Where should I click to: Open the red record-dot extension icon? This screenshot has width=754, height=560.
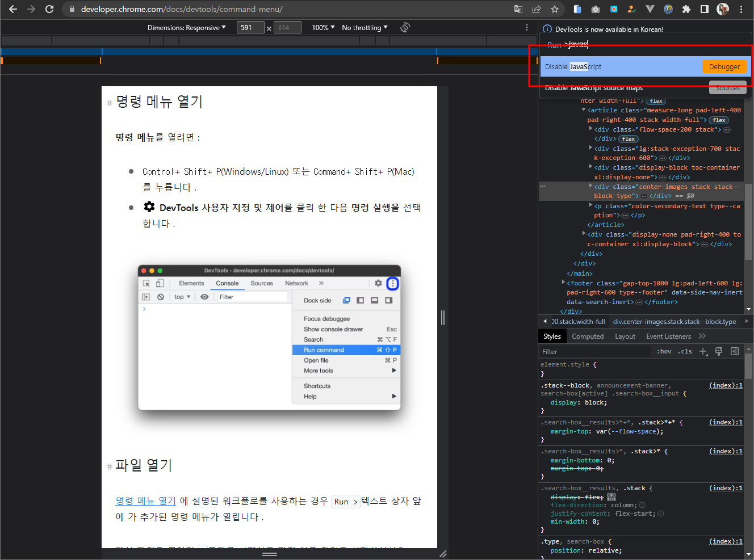[614, 9]
